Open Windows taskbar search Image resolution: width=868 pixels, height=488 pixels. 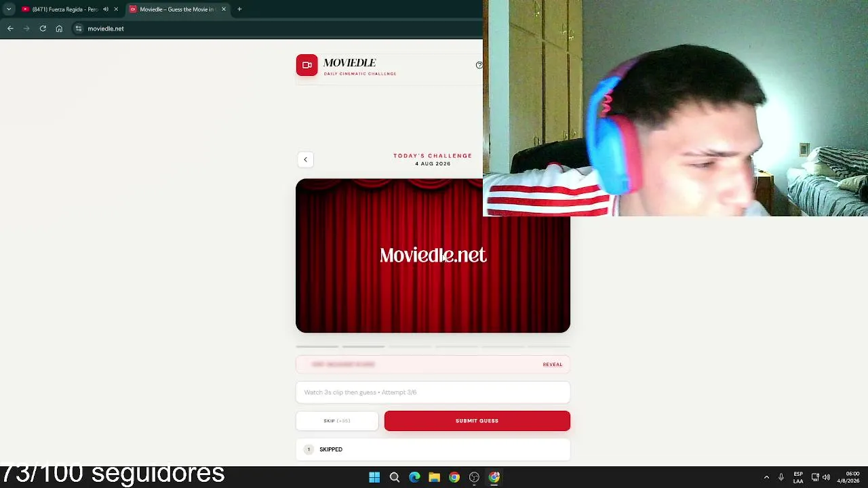click(x=394, y=477)
